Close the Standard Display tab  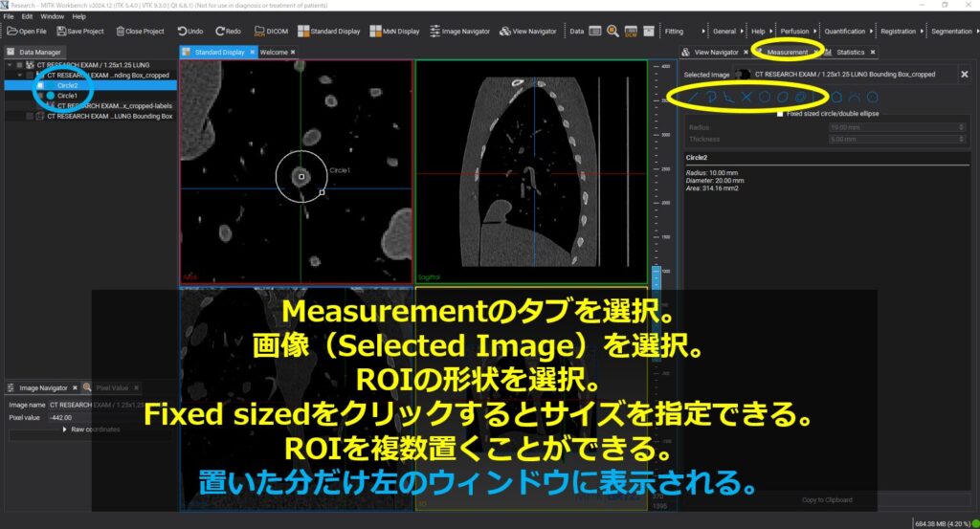tap(253, 52)
